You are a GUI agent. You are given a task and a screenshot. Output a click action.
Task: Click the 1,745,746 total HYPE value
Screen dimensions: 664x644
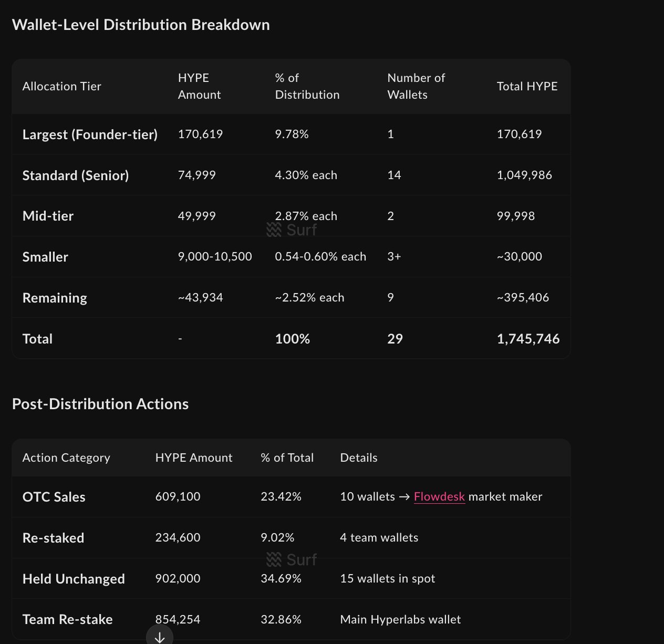tap(528, 339)
